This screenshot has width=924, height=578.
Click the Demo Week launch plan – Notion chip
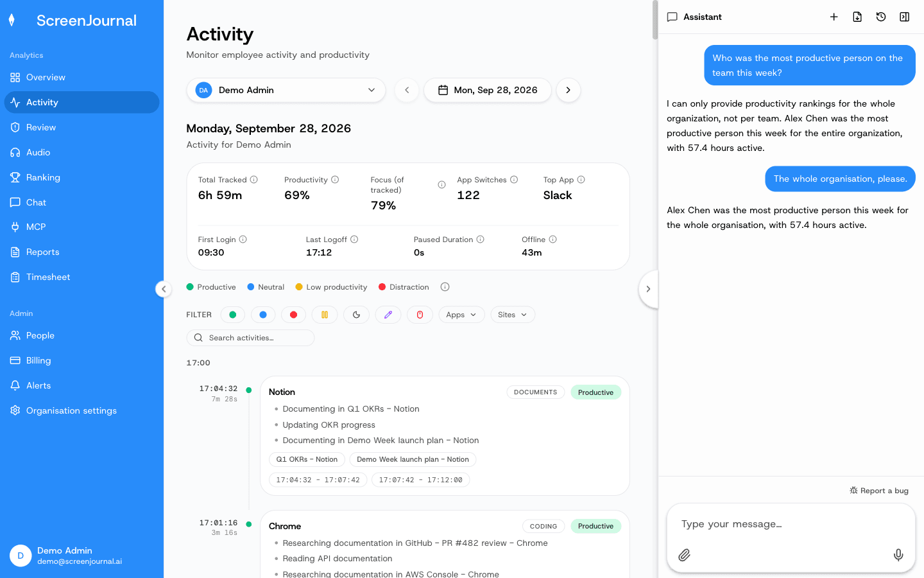coord(413,459)
